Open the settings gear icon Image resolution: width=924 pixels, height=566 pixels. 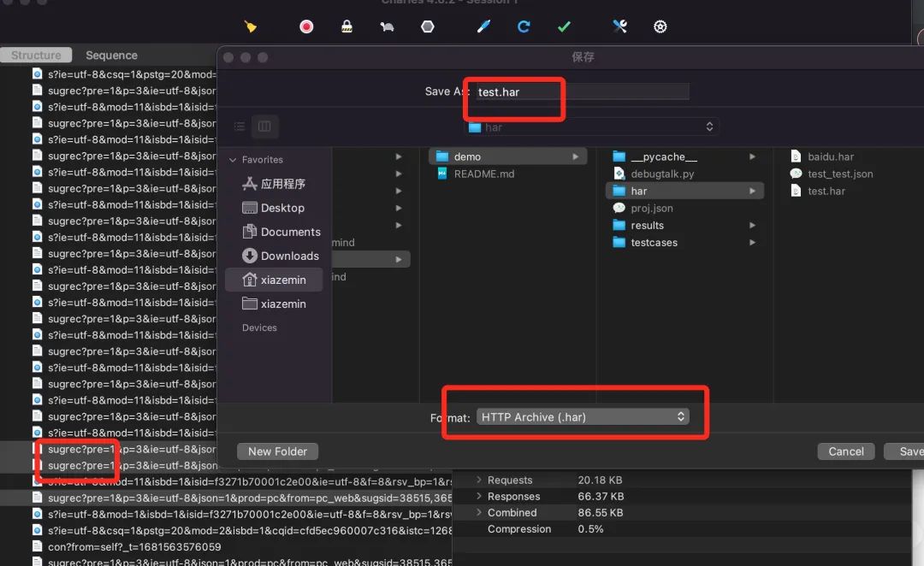pos(660,27)
